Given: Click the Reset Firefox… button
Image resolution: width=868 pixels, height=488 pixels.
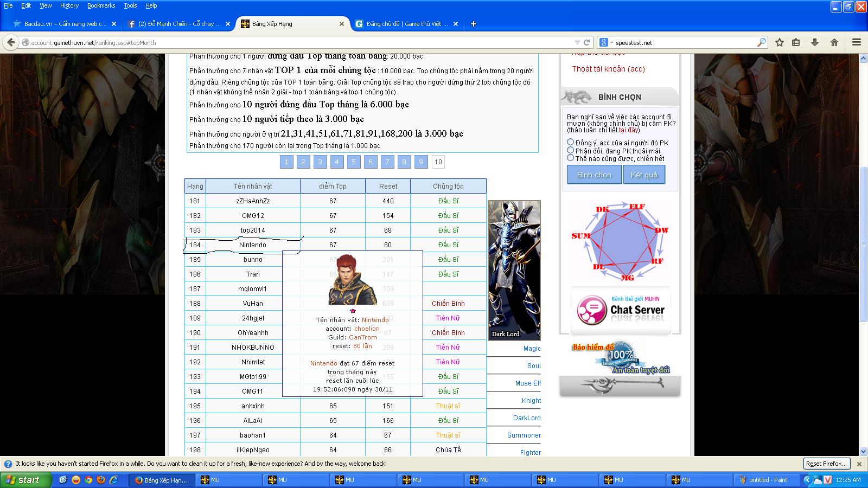Looking at the screenshot, I should tap(826, 464).
